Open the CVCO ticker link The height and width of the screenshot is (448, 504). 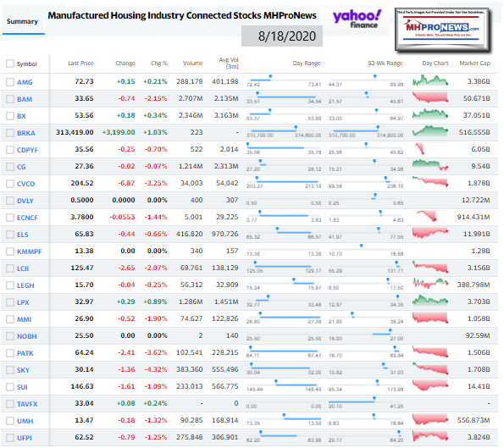tap(25, 184)
